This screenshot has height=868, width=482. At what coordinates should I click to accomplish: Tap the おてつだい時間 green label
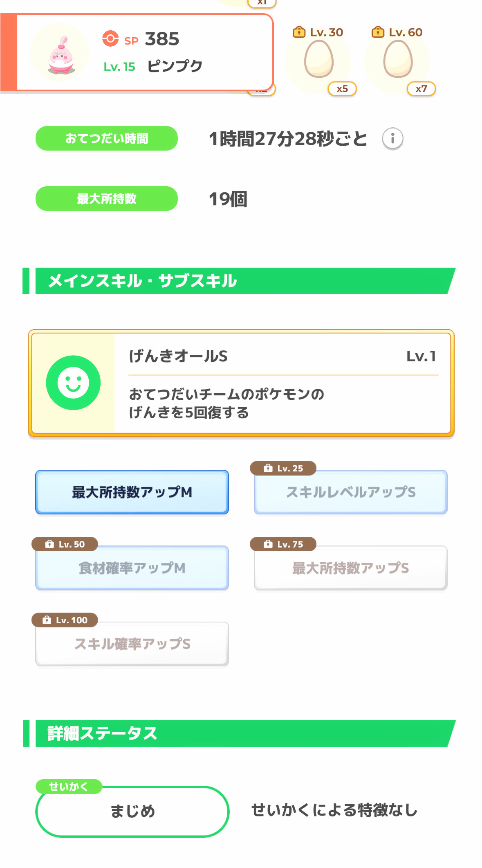pyautogui.click(x=107, y=138)
